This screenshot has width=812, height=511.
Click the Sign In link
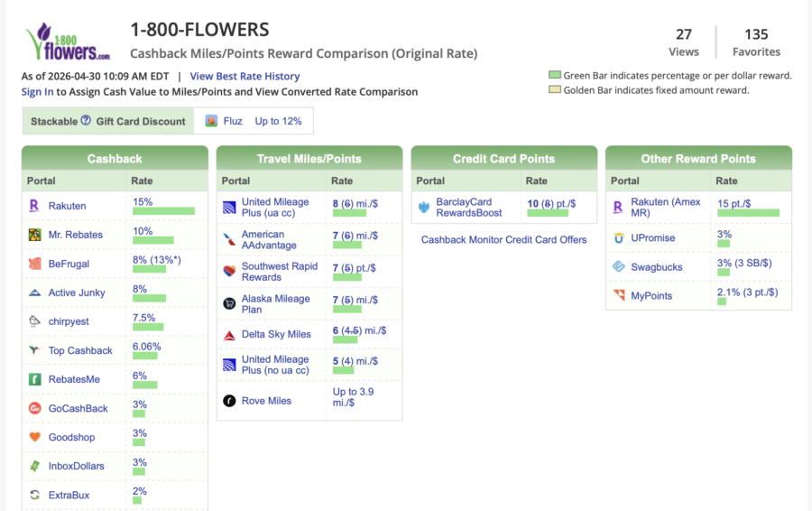[37, 92]
